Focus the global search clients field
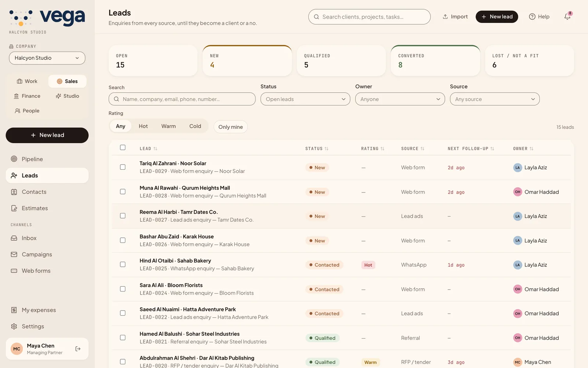 (369, 17)
